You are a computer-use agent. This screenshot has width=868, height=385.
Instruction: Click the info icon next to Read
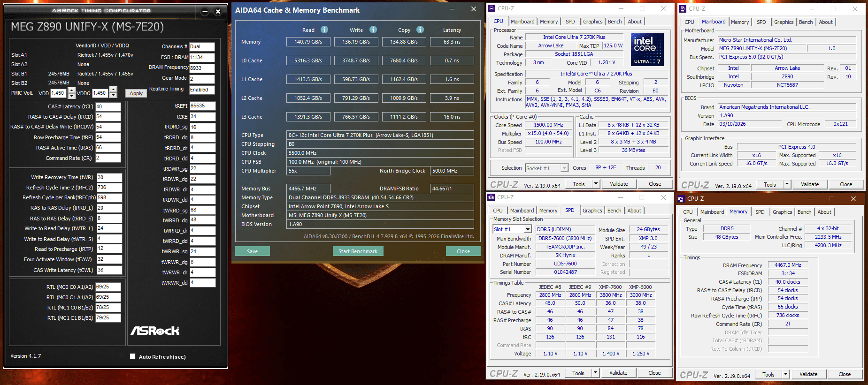tap(324, 30)
